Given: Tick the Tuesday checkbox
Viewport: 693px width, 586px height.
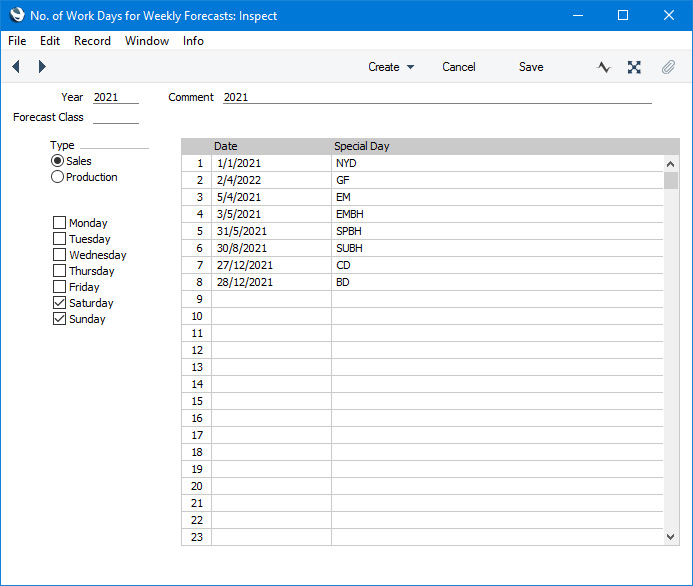Looking at the screenshot, I should tap(59, 239).
